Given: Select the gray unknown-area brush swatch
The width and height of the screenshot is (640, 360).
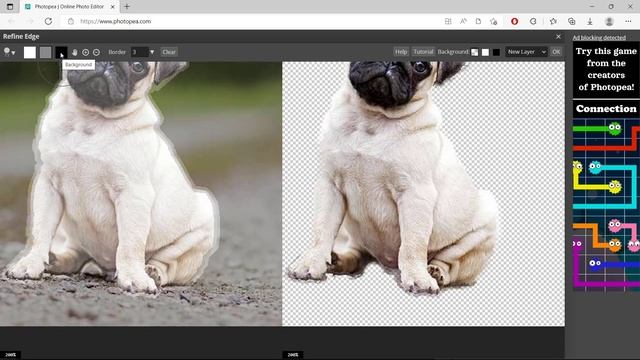Looking at the screenshot, I should coord(45,52).
